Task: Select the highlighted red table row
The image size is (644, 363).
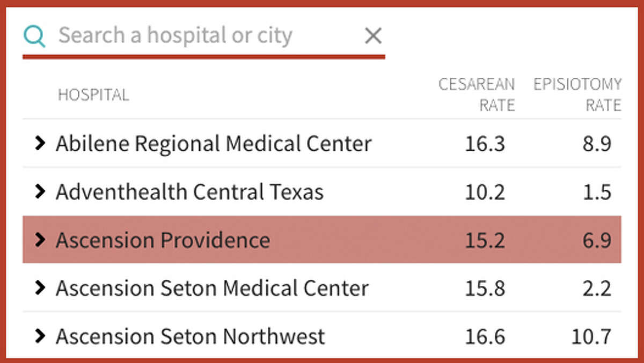Action: coord(322,240)
